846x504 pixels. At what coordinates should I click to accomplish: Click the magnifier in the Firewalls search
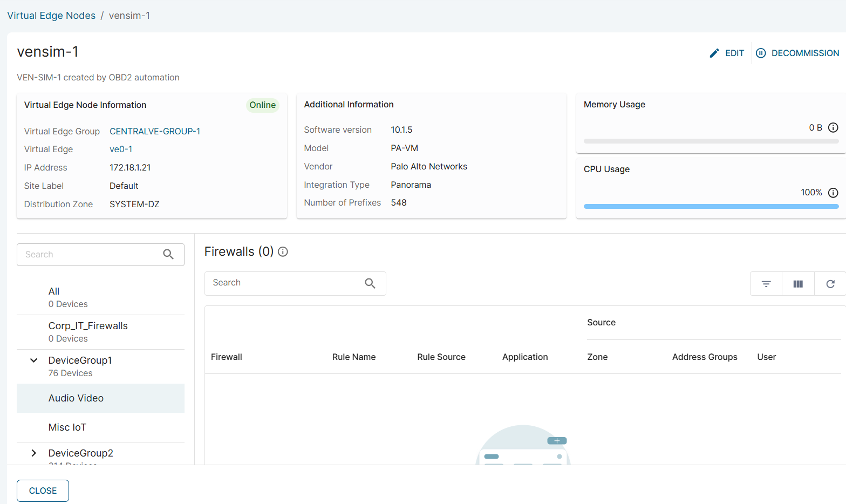(370, 283)
